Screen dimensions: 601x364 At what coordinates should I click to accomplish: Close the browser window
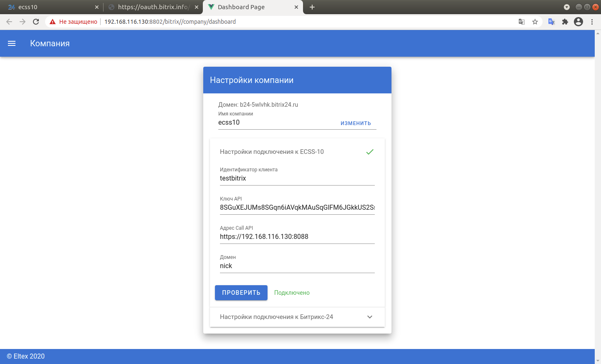pos(595,7)
